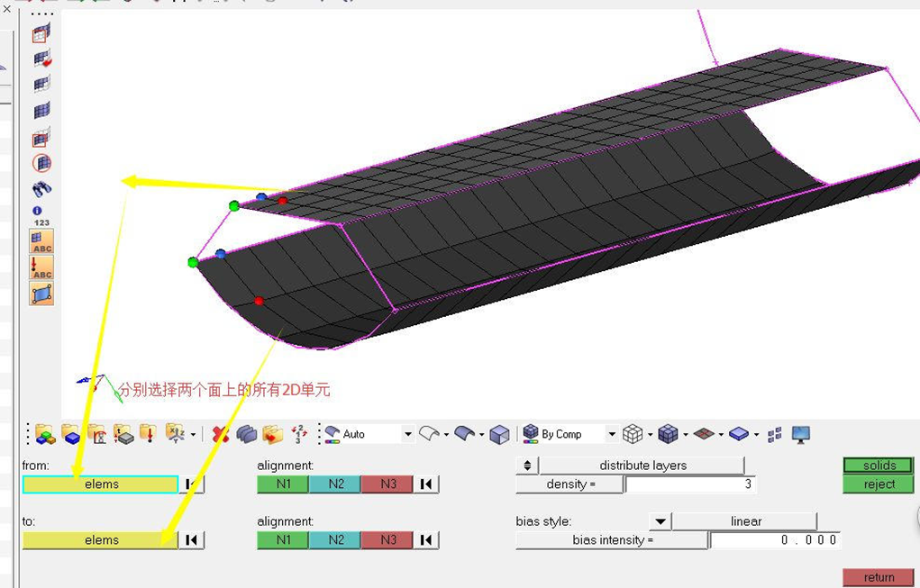This screenshot has width=920, height=588.
Task: Click N3 in the to alignment row
Action: click(x=387, y=540)
